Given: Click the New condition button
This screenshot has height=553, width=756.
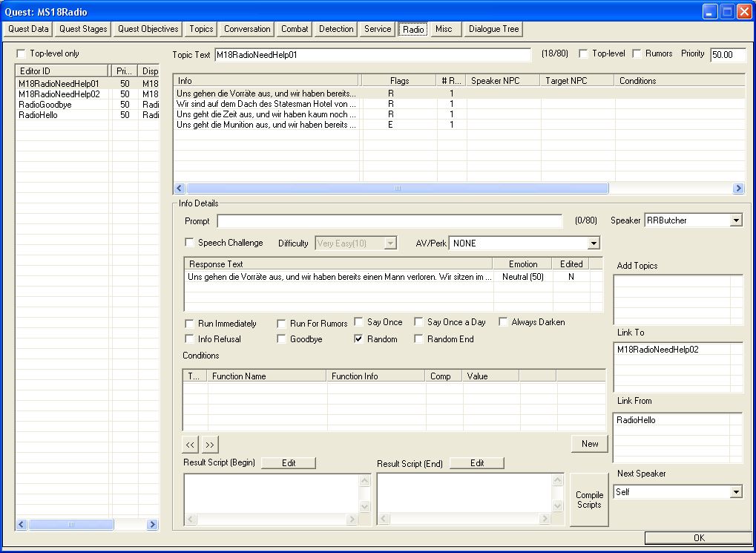Looking at the screenshot, I should point(590,444).
